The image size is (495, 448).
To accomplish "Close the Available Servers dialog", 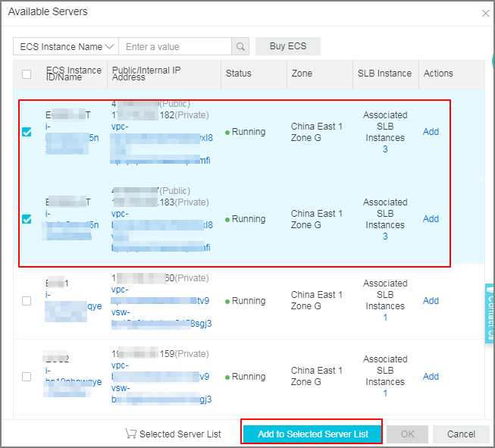I will click(485, 13).
